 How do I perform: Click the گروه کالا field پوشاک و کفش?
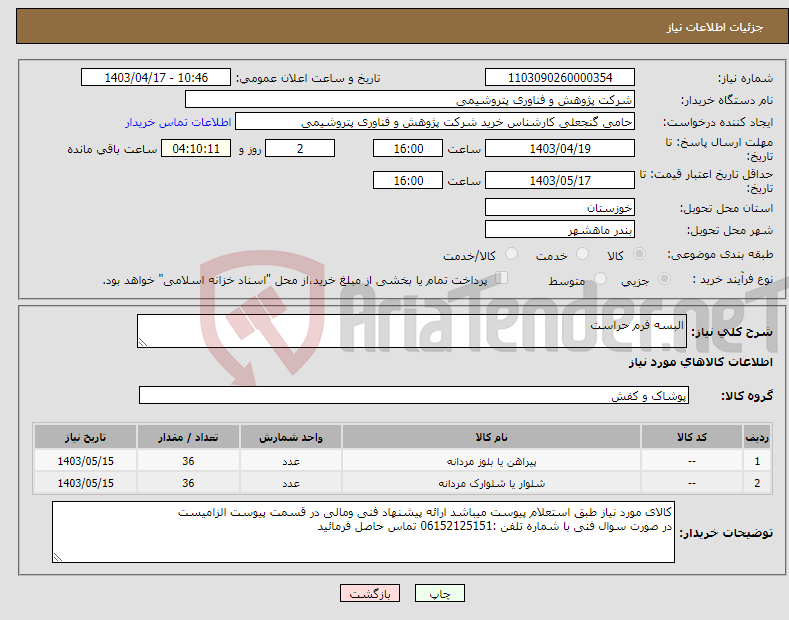tap(414, 396)
